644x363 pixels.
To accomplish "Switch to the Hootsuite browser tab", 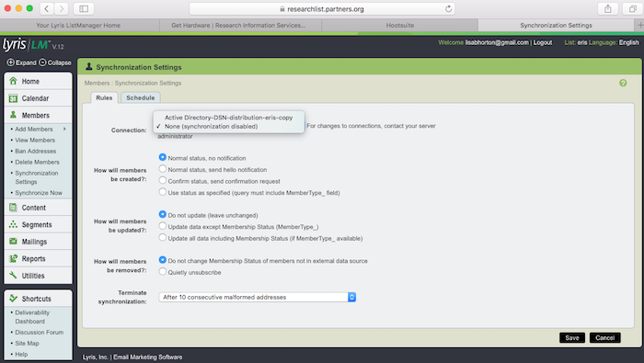I will tap(400, 25).
